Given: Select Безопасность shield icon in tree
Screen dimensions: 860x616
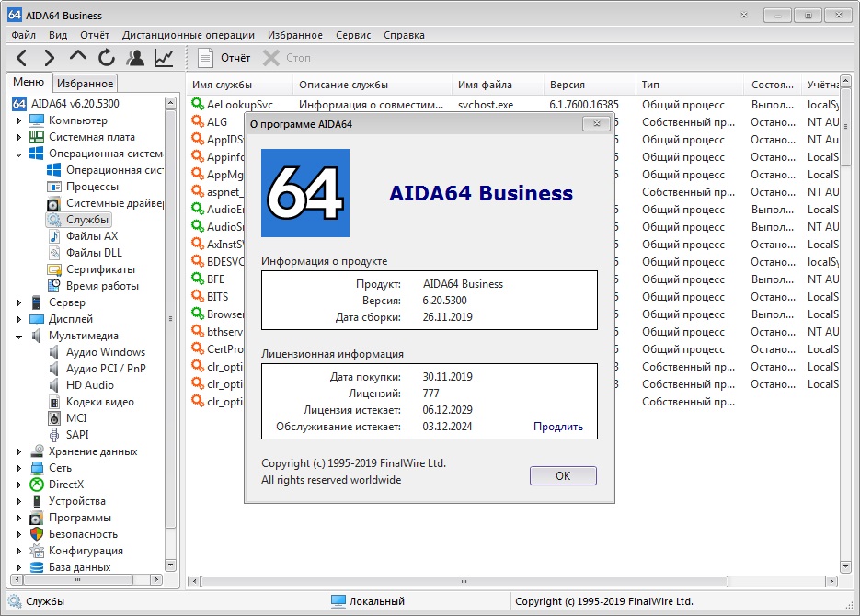Looking at the screenshot, I should coord(37,533).
